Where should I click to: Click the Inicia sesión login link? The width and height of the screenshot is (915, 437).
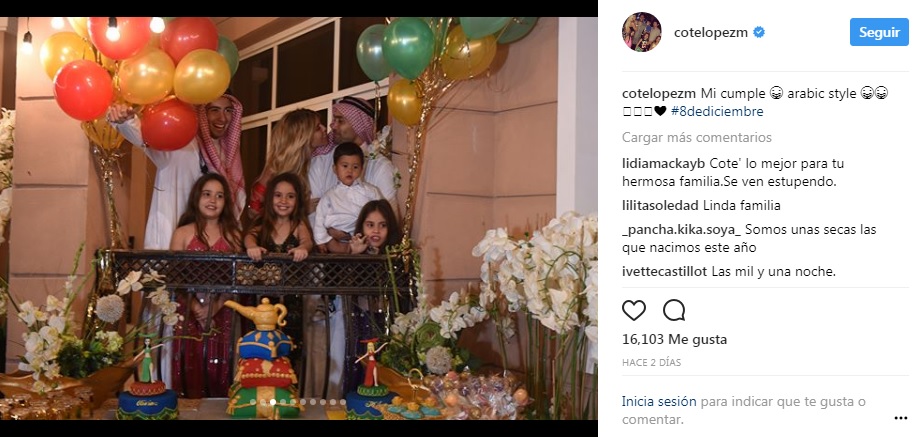pos(659,401)
